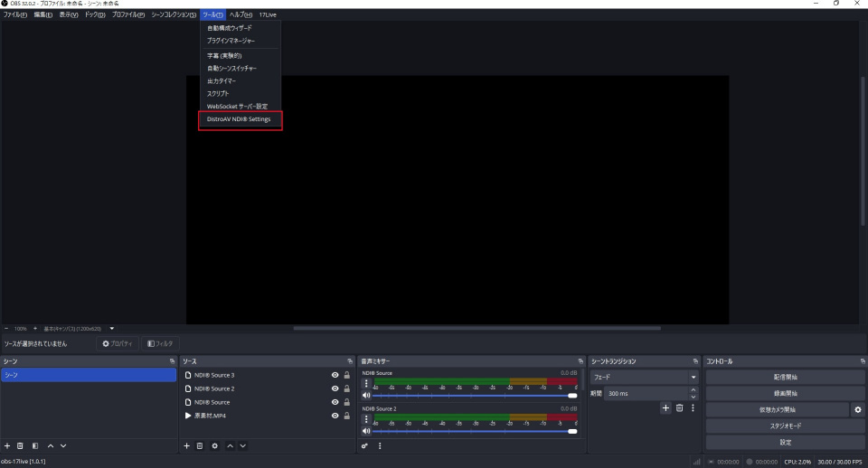Click the trash icon in the Sources panel
Screen dimensions: 868x468
pos(200,445)
